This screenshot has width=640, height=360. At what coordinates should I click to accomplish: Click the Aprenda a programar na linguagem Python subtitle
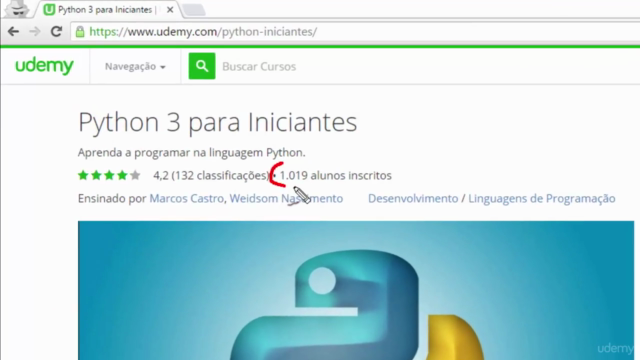click(191, 153)
